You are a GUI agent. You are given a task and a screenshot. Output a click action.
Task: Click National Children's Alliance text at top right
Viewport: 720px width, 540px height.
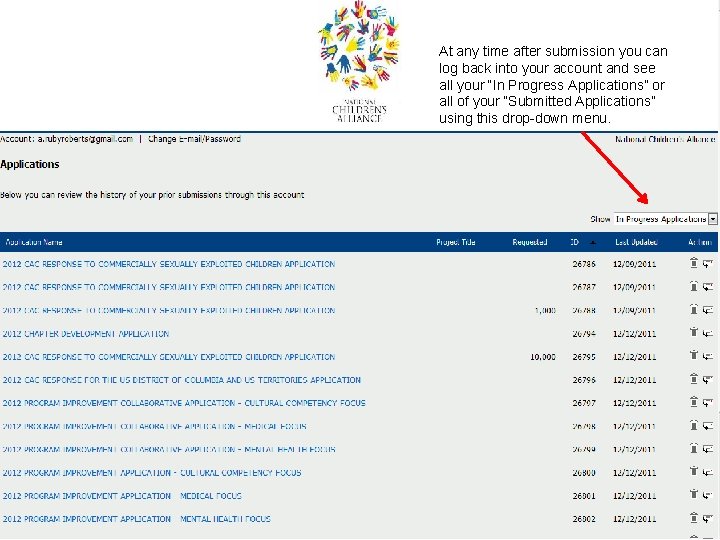tap(665, 139)
